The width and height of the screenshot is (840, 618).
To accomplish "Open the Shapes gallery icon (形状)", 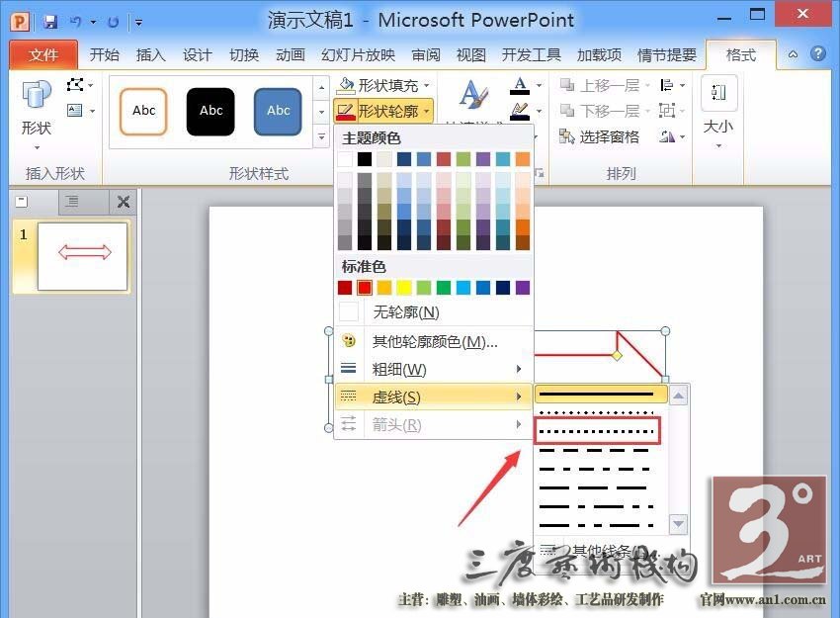I will (37, 94).
